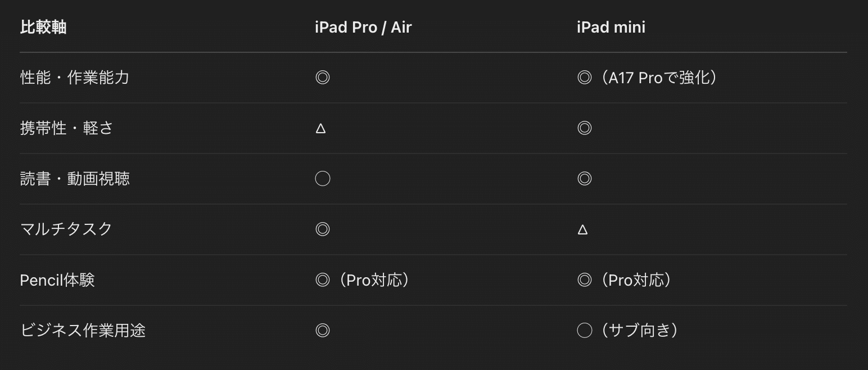Click double circle in iPad mini 携帯性 cell
The height and width of the screenshot is (370, 868).
[585, 128]
